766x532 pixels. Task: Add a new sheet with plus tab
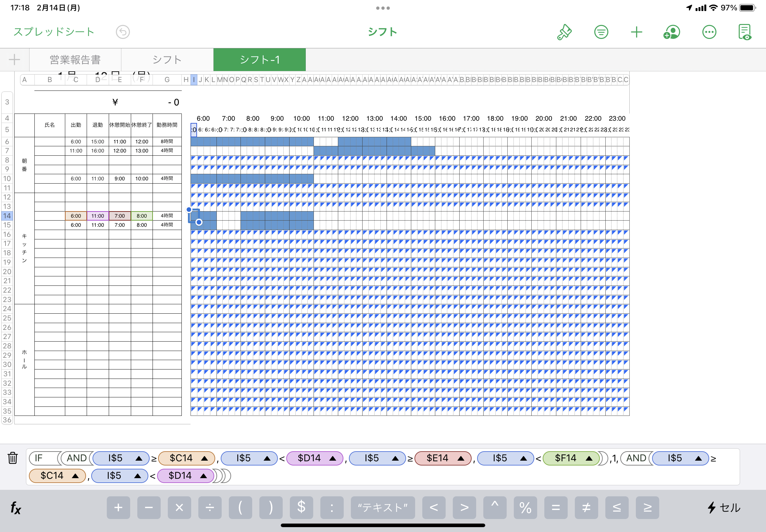pyautogui.click(x=14, y=60)
